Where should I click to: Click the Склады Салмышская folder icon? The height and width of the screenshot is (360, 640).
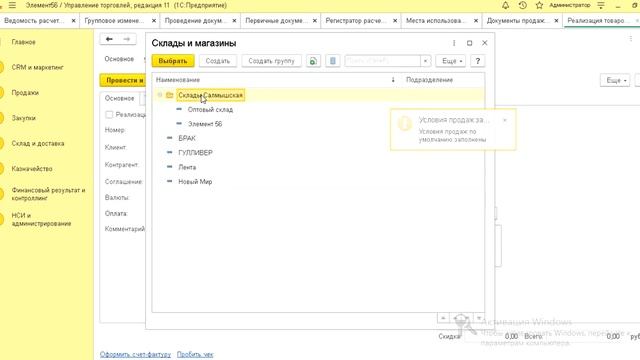click(x=169, y=95)
